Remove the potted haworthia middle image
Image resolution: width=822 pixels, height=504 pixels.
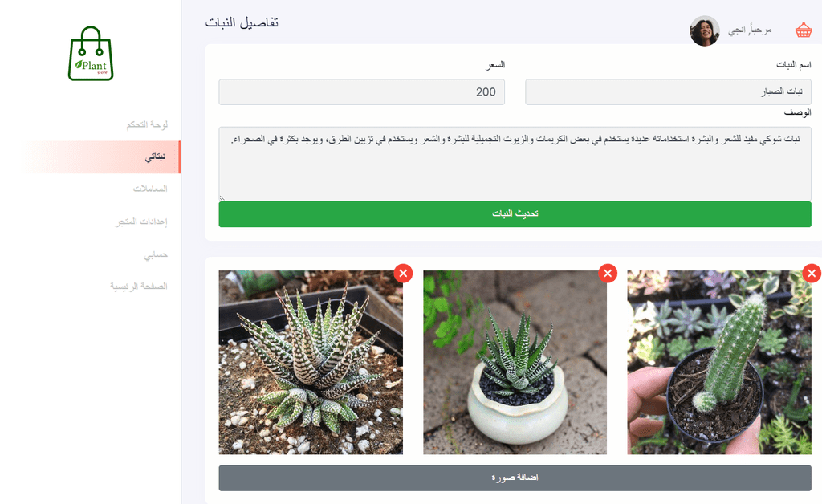click(x=608, y=274)
